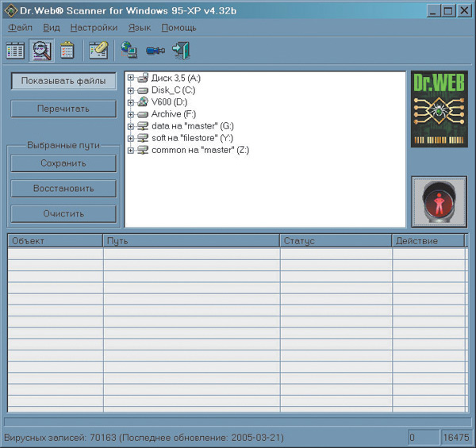Open the notepad report toolbar icon
This screenshot has height=448, width=476.
[67, 51]
